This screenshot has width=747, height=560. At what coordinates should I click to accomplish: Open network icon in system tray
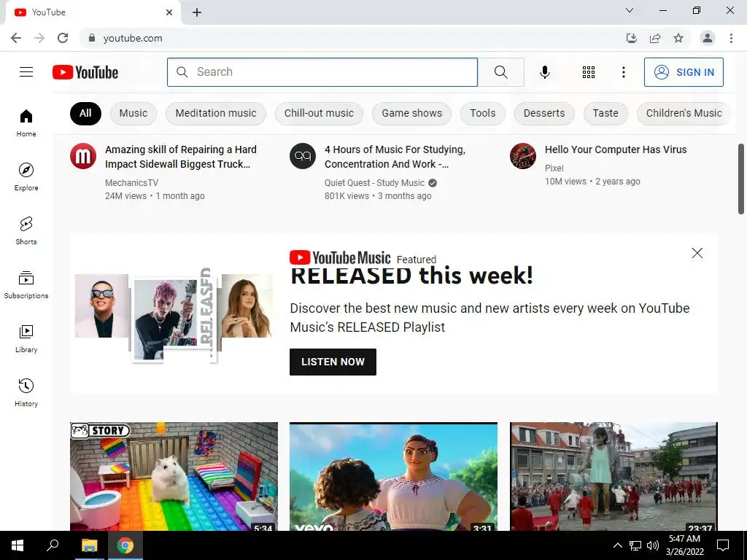point(635,545)
